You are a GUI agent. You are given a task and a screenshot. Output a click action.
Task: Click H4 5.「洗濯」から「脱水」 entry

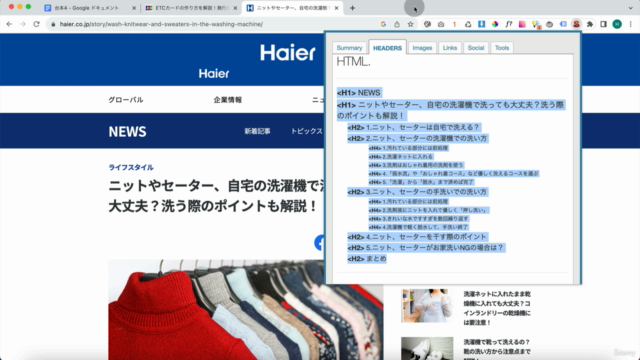421,182
